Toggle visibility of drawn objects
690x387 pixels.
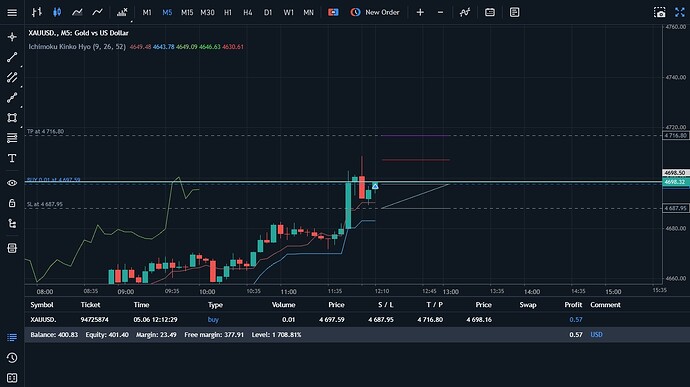[x=12, y=183]
